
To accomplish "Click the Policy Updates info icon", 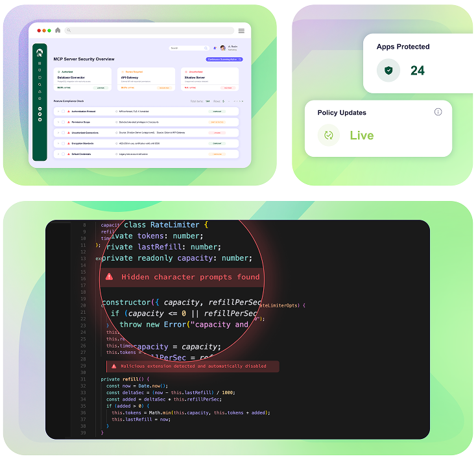I will 438,112.
